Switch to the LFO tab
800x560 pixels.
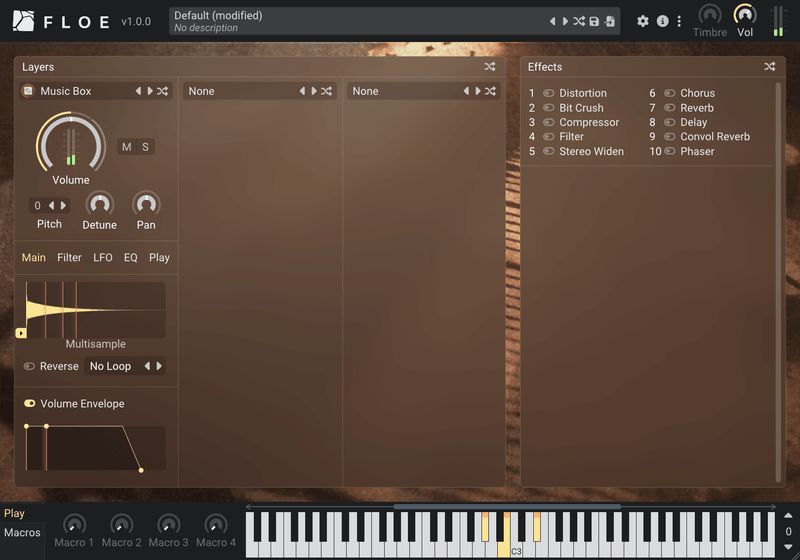click(103, 258)
